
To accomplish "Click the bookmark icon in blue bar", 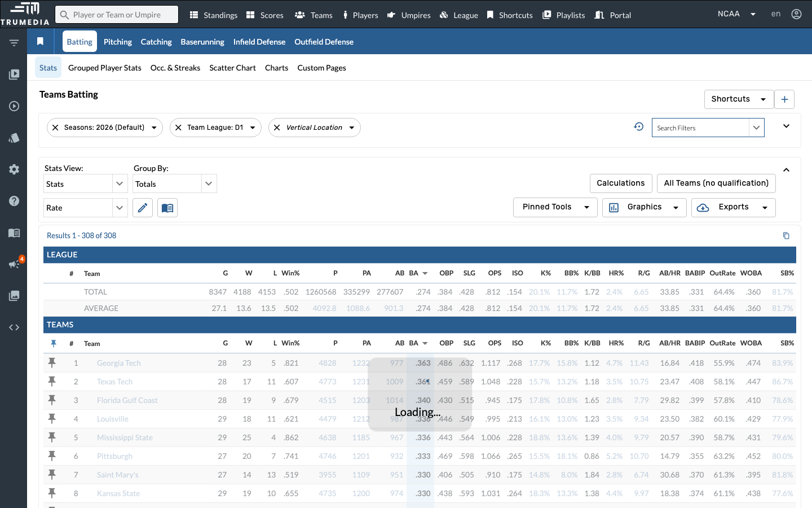I will pyautogui.click(x=40, y=41).
